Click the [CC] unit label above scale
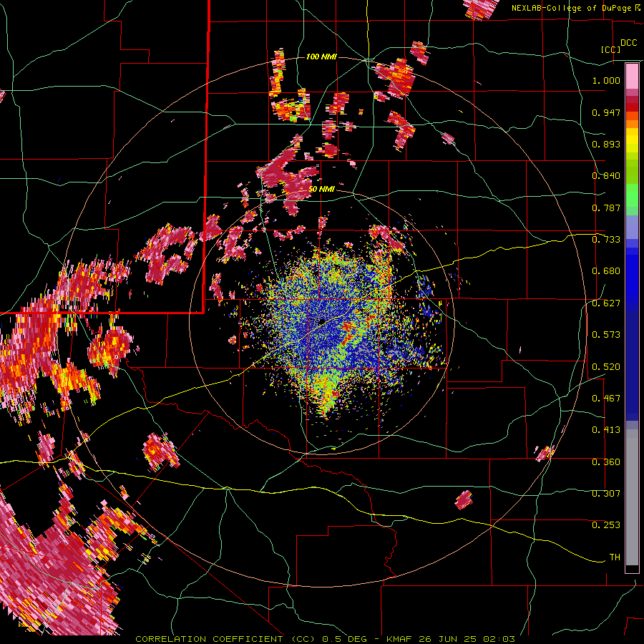Screen dimensions: 644x644 tap(610, 49)
